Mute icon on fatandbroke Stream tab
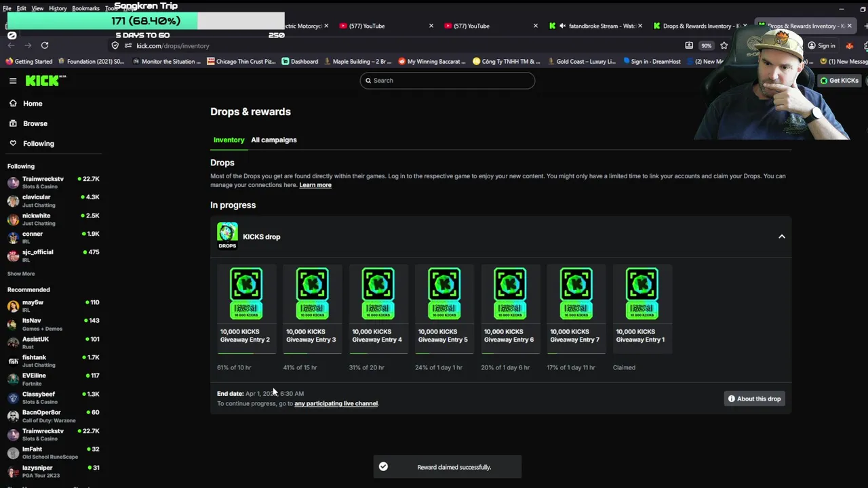 [x=562, y=26]
